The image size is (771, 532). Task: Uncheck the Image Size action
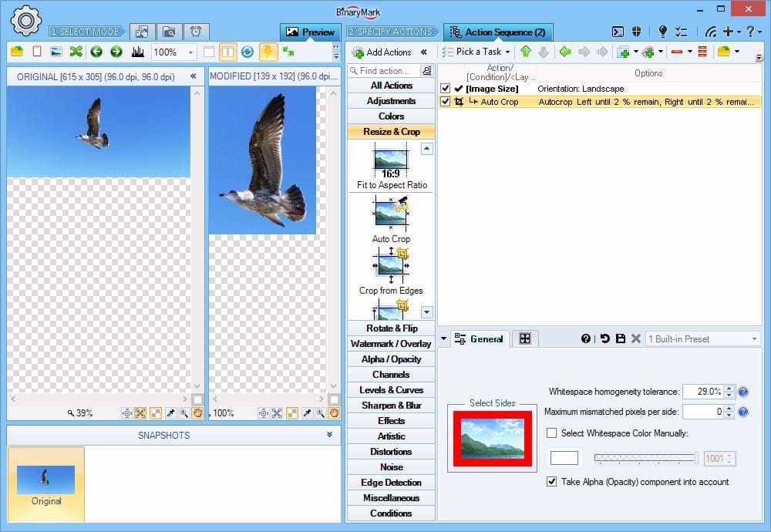coord(445,88)
